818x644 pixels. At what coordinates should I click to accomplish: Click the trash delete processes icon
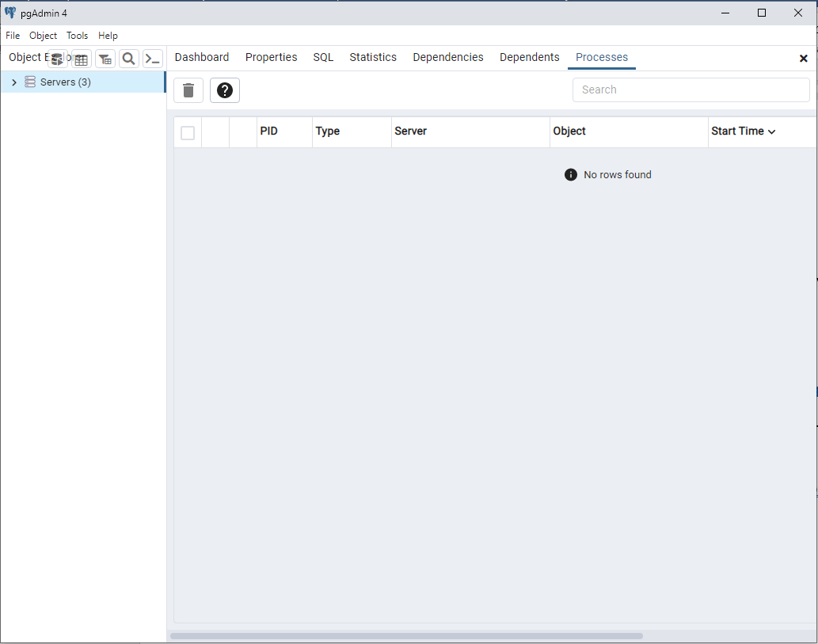[x=188, y=90]
